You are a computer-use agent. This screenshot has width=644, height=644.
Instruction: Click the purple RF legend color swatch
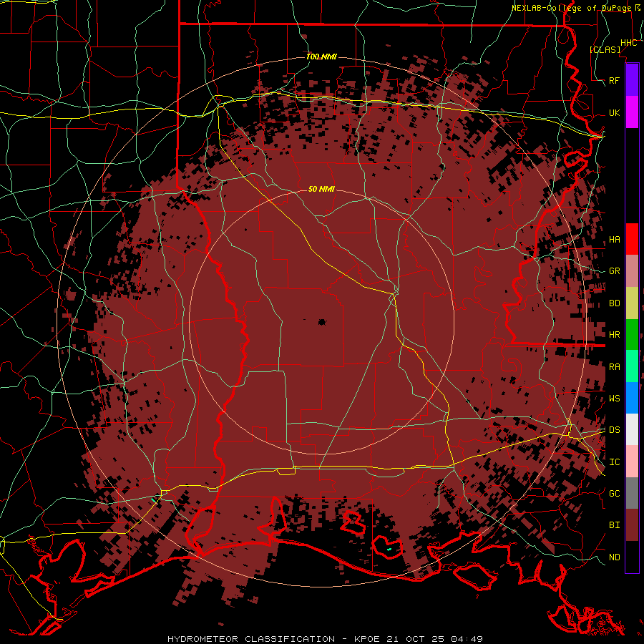pyautogui.click(x=632, y=80)
